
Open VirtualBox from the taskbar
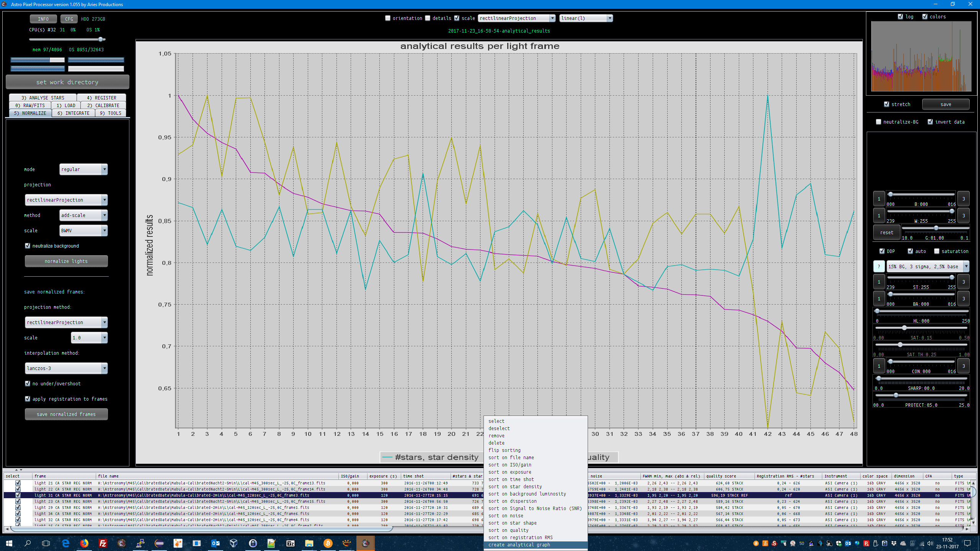point(234,543)
